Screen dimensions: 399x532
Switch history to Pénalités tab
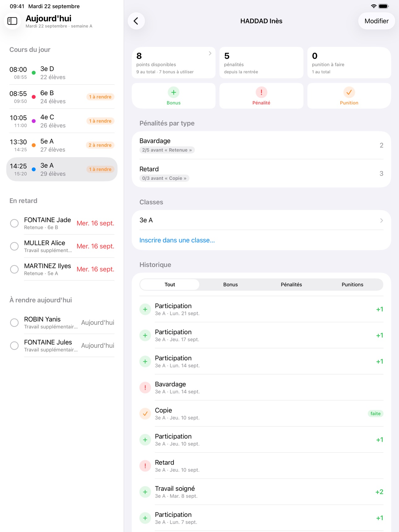pyautogui.click(x=291, y=285)
